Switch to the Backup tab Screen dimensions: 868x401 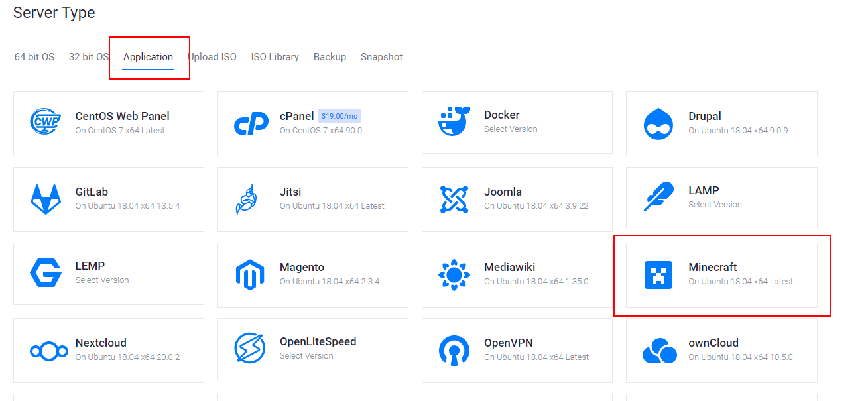[330, 58]
